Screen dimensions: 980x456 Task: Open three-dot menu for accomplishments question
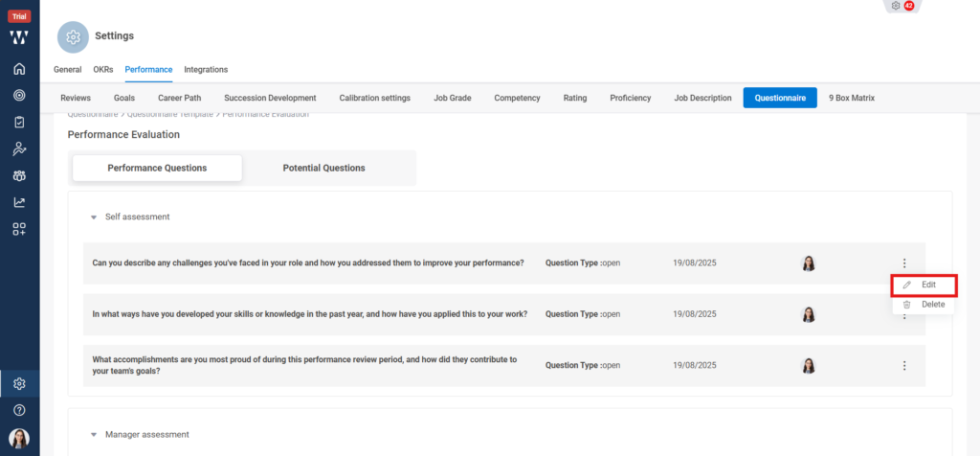tap(904, 365)
